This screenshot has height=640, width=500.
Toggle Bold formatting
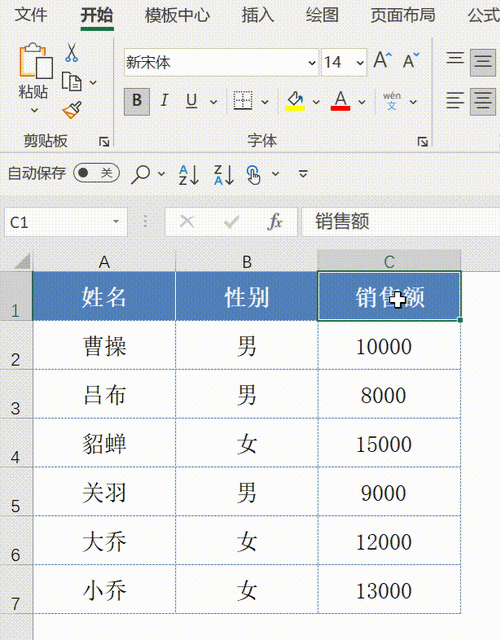137,100
